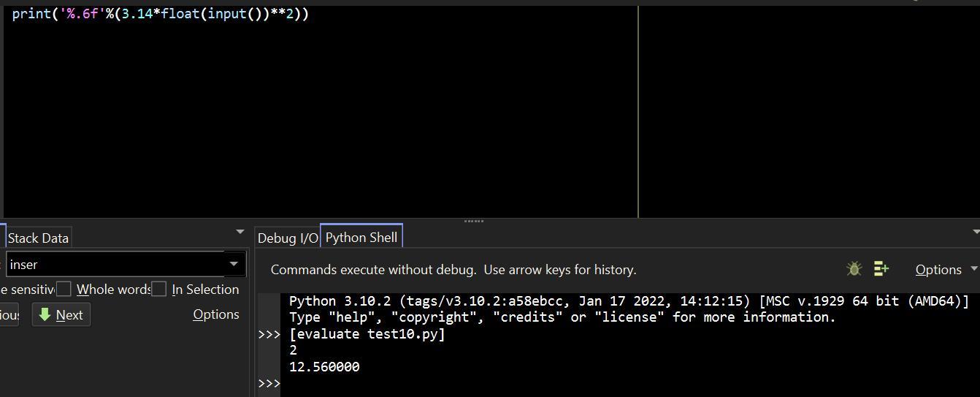This screenshot has height=397, width=980.
Task: Enable the Whole words checkbox
Action: click(64, 289)
